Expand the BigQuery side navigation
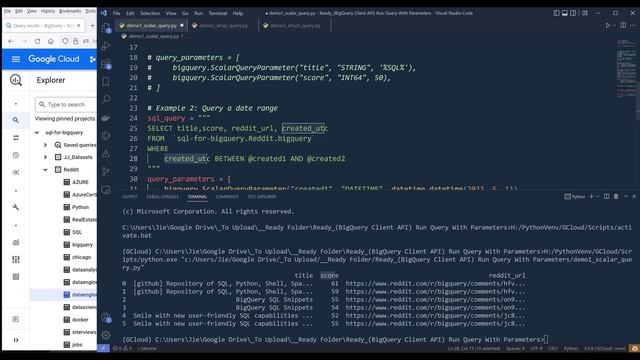Image resolution: width=640 pixels, height=360 pixels. point(16,340)
